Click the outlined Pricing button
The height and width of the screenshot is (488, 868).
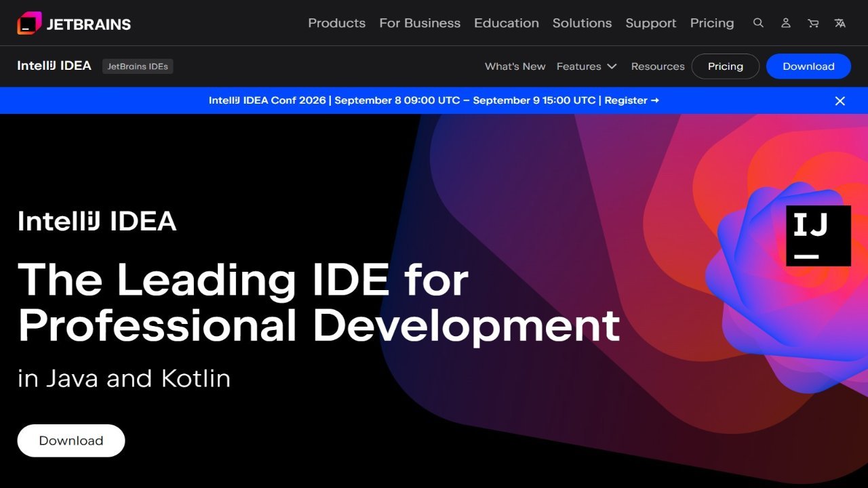pos(726,66)
